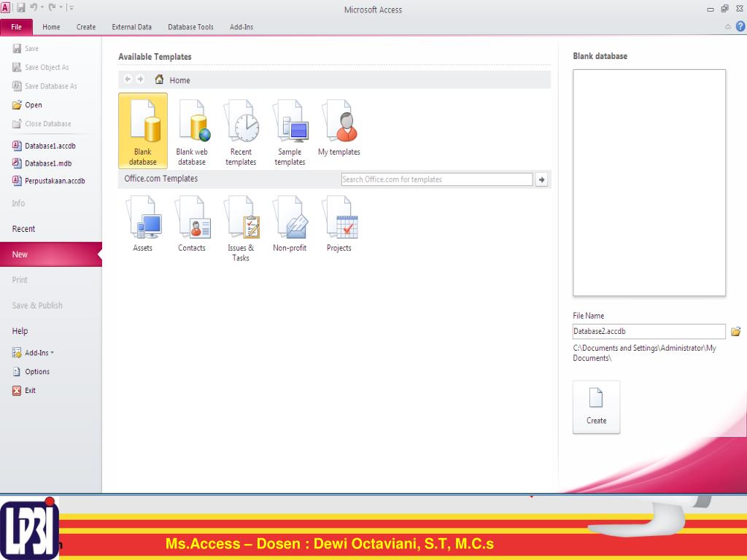Click Options in backstage menu
747x560 pixels.
31,371
